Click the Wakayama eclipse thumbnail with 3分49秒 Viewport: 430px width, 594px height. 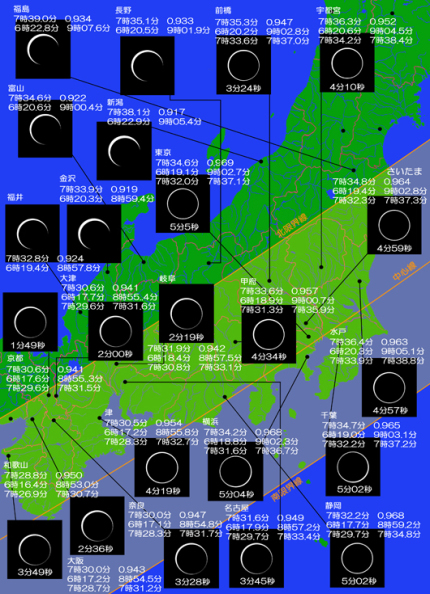click(34, 549)
